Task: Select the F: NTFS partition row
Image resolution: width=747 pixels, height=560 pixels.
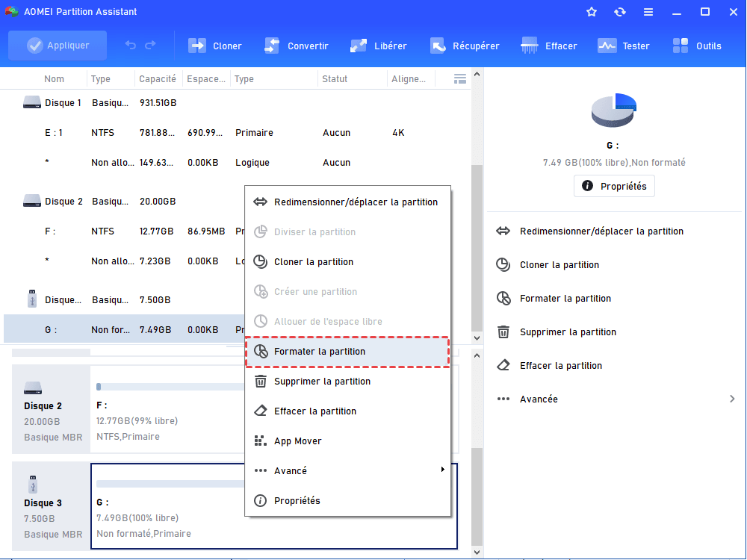Action: click(124, 231)
